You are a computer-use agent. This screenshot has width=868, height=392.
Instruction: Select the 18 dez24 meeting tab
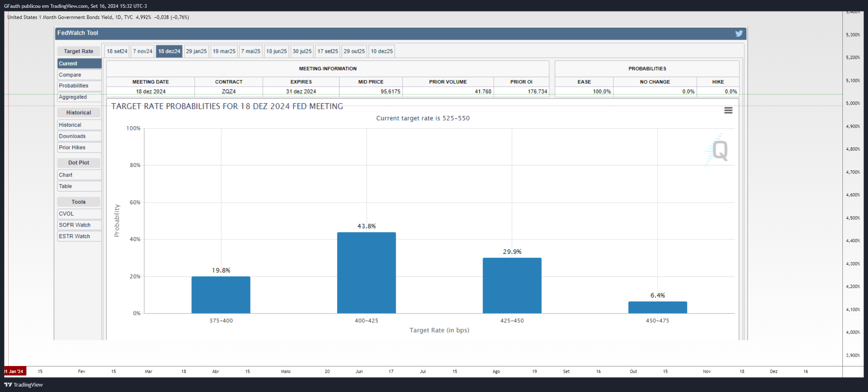tap(169, 51)
